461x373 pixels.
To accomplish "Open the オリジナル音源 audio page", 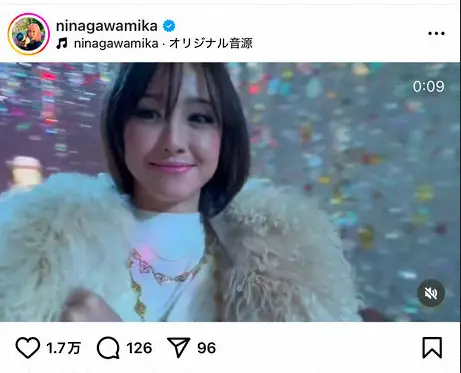I will [x=211, y=43].
